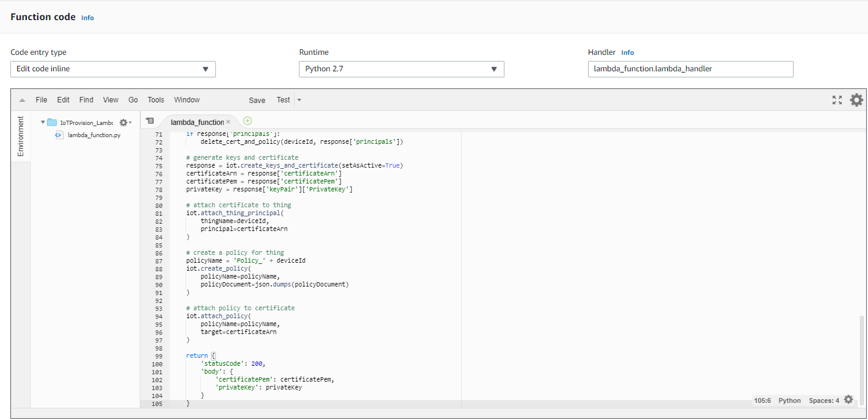868x420 pixels.
Task: Open the Window menu
Action: point(187,100)
